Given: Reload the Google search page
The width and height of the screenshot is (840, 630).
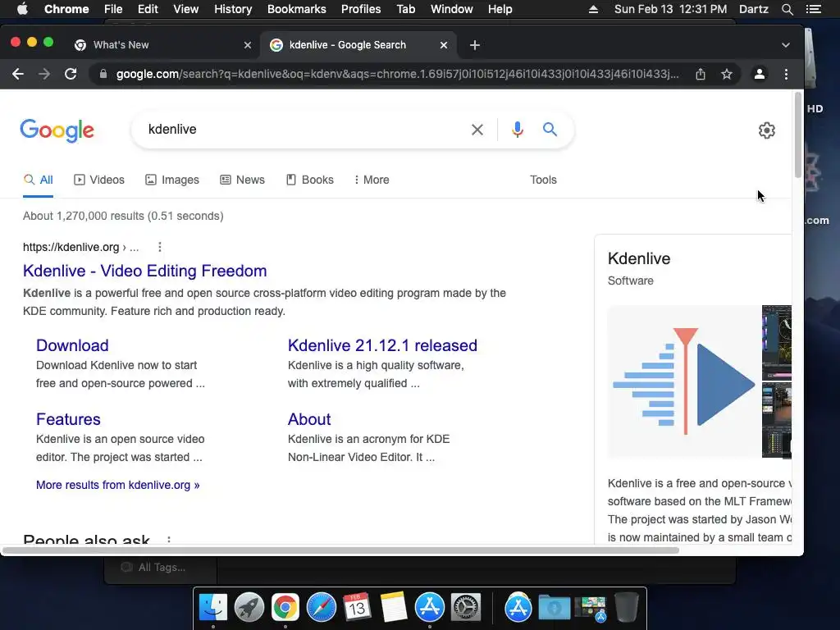Looking at the screenshot, I should tap(71, 74).
